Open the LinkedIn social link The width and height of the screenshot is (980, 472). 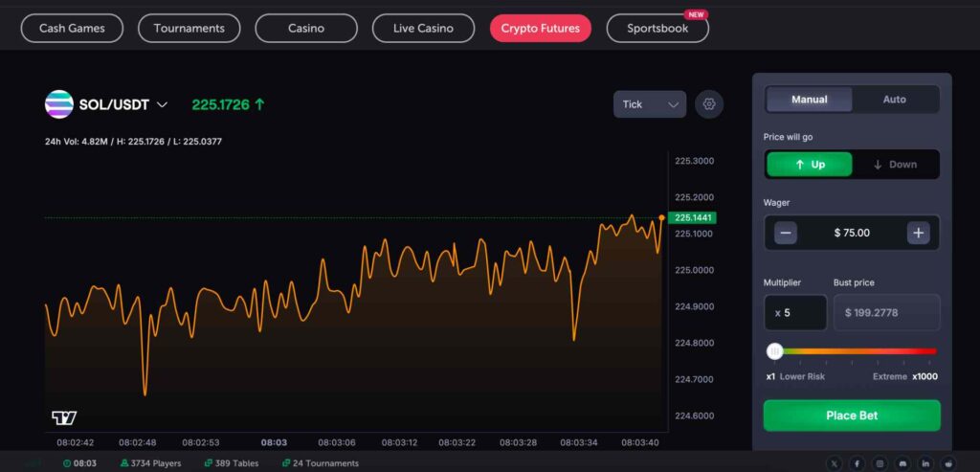(926, 463)
